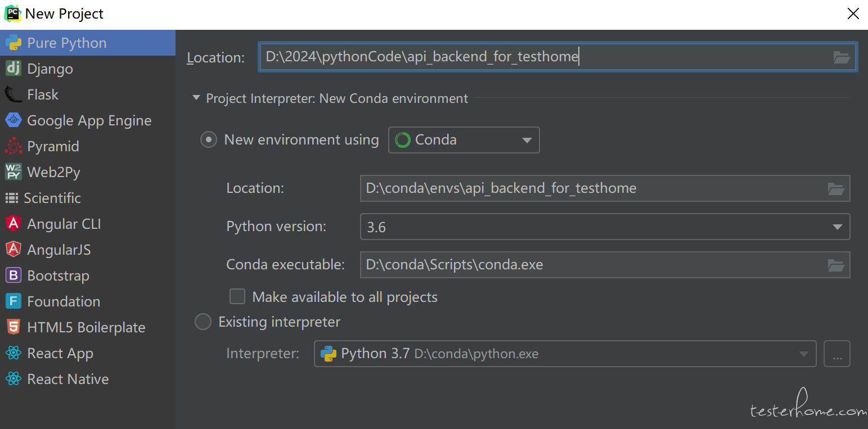Click the interpreter ellipsis button
The height and width of the screenshot is (429, 868).
837,354
